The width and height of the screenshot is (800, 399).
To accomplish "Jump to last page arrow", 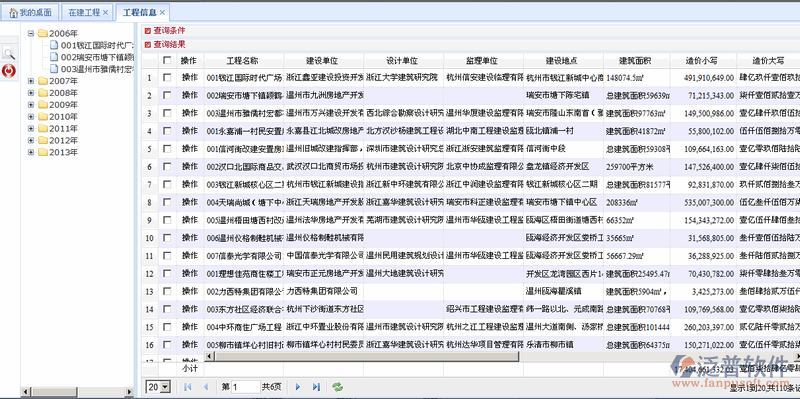I will pyautogui.click(x=316, y=387).
